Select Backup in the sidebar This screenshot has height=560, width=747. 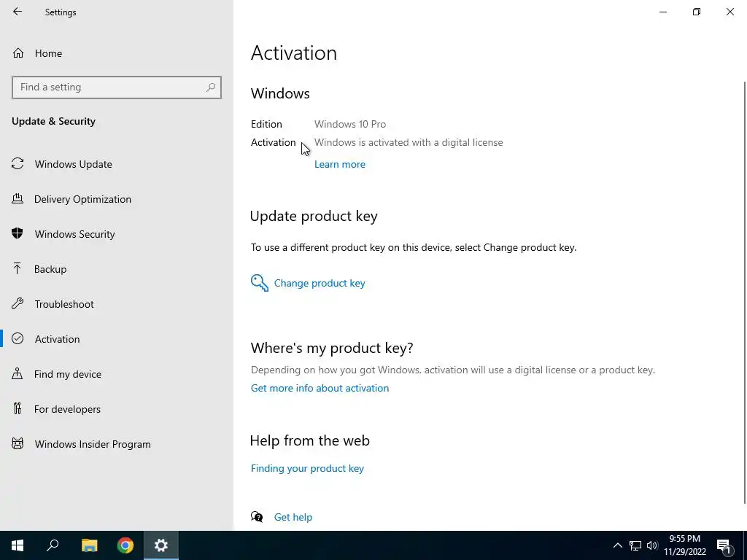(50, 269)
